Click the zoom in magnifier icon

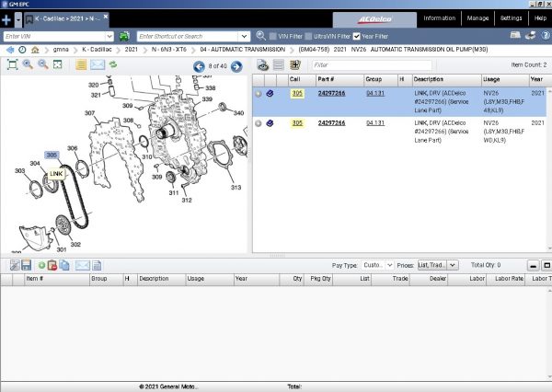pyautogui.click(x=28, y=64)
